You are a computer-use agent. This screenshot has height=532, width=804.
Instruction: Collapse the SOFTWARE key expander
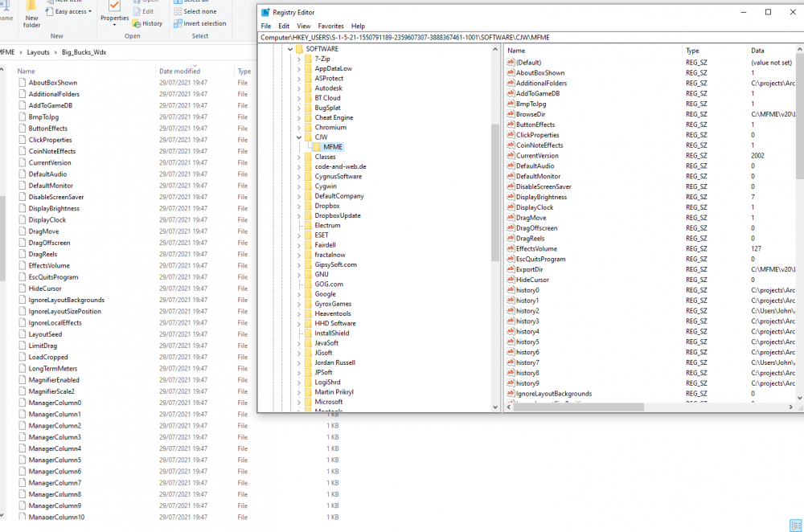coord(290,49)
